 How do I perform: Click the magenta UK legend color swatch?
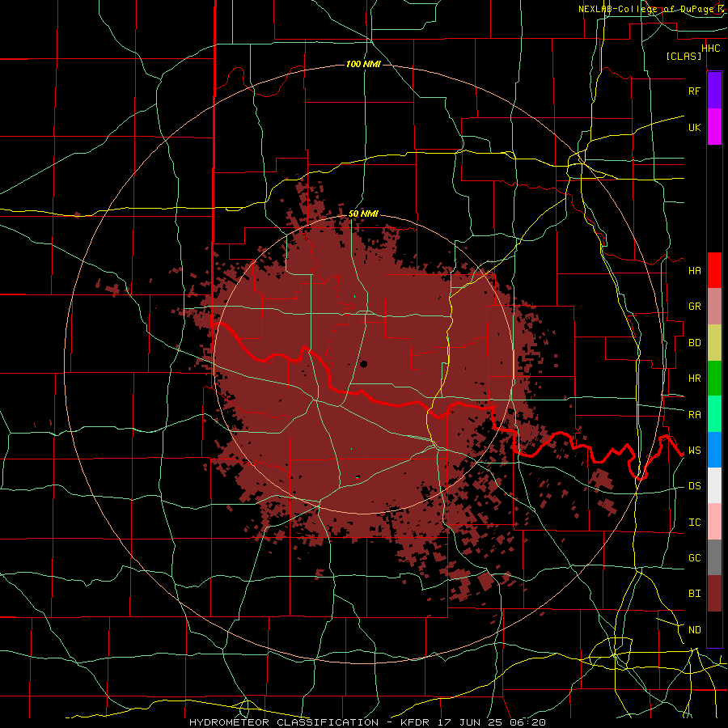[x=714, y=127]
